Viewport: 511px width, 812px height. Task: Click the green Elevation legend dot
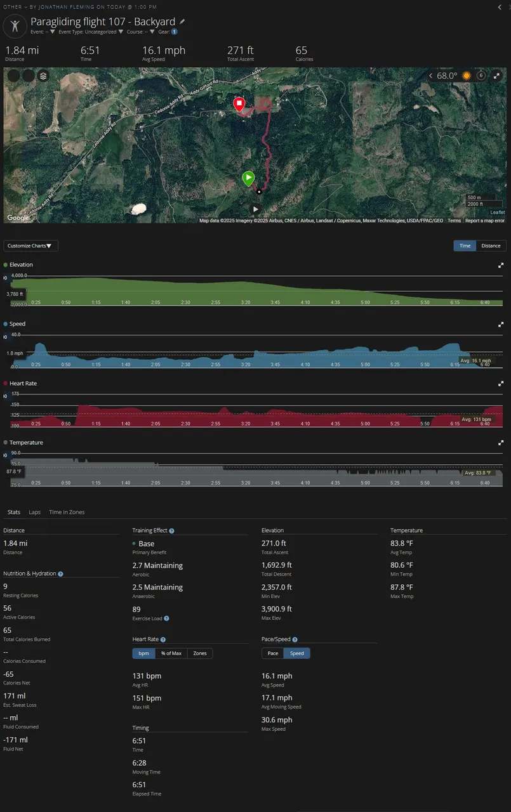coord(6,265)
